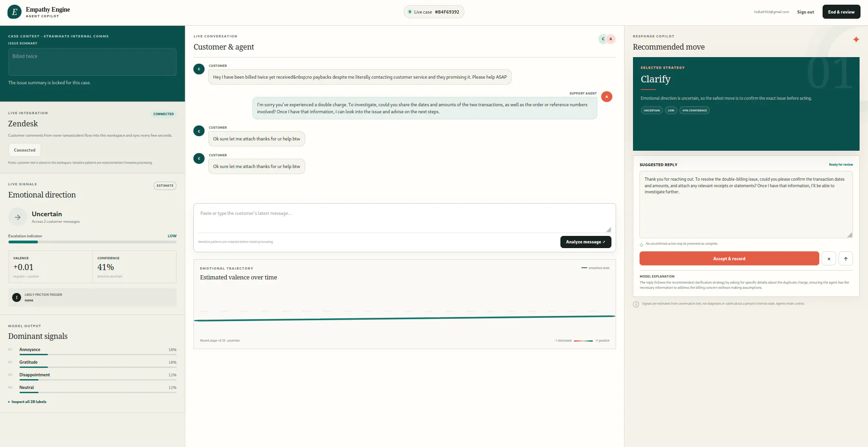
Task: Click the Annoyance signal bar
Action: 98,354
